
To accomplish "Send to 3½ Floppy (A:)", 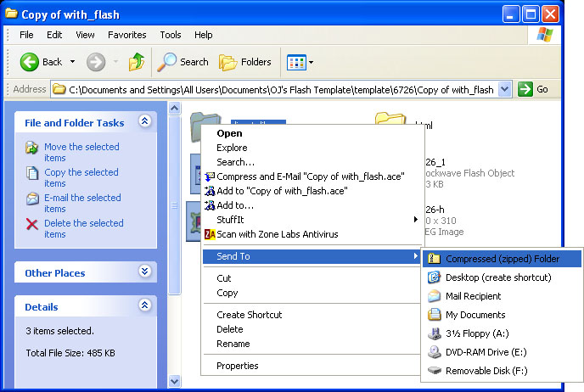I will pyautogui.click(x=475, y=333).
